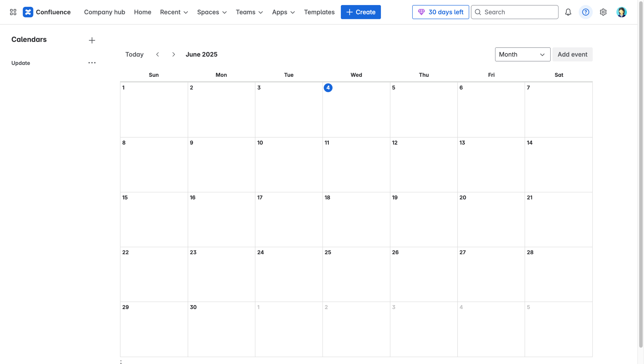Select June 29 cell
This screenshot has height=364, width=644.
154,329
